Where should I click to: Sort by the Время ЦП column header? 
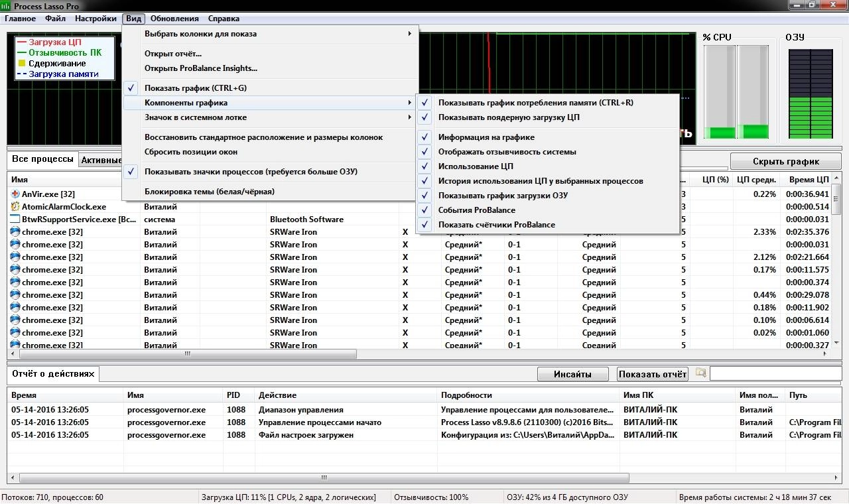pos(806,180)
